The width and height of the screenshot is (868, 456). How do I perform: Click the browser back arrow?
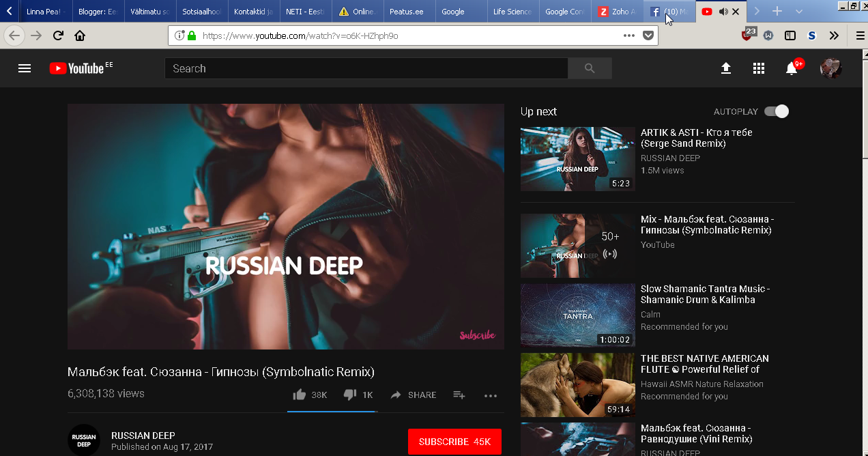[x=14, y=35]
